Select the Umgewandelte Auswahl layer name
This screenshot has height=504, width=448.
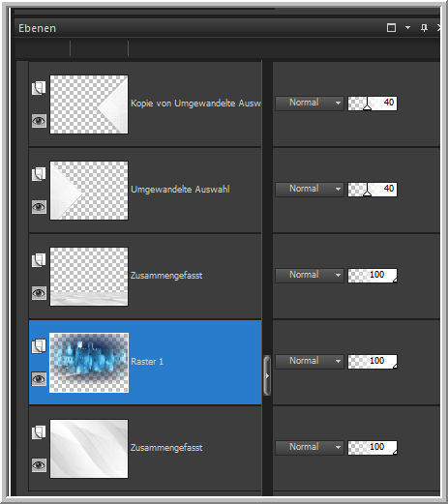[180, 190]
